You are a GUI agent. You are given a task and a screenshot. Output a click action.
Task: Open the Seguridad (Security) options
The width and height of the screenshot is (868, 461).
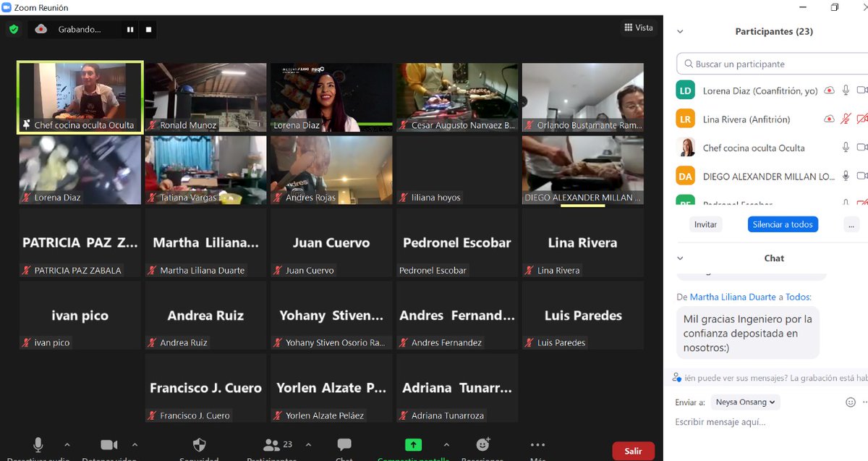[x=200, y=444]
